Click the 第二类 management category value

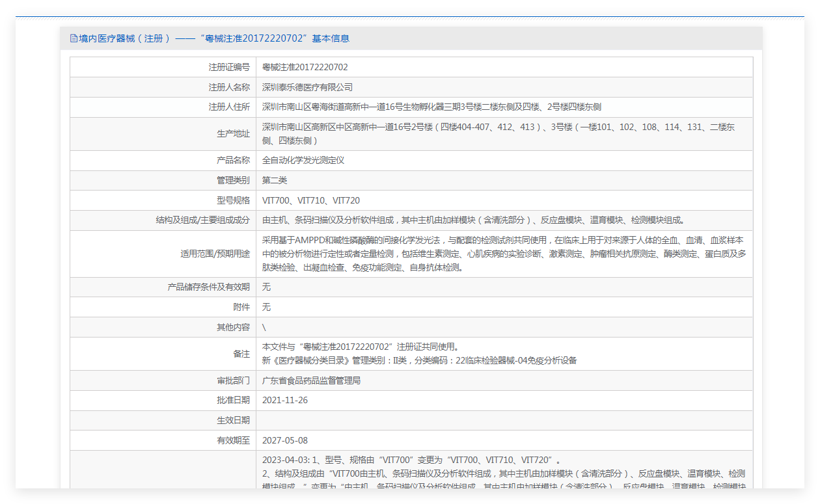pos(275,180)
